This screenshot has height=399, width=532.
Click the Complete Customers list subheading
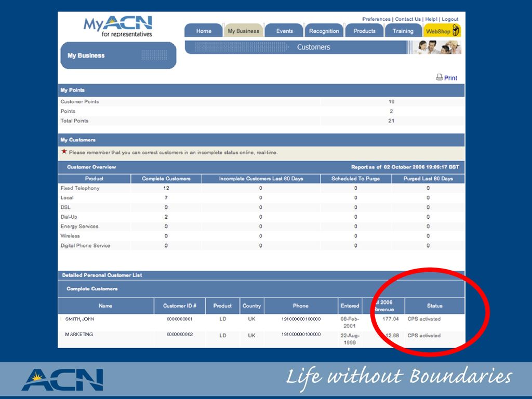point(92,289)
